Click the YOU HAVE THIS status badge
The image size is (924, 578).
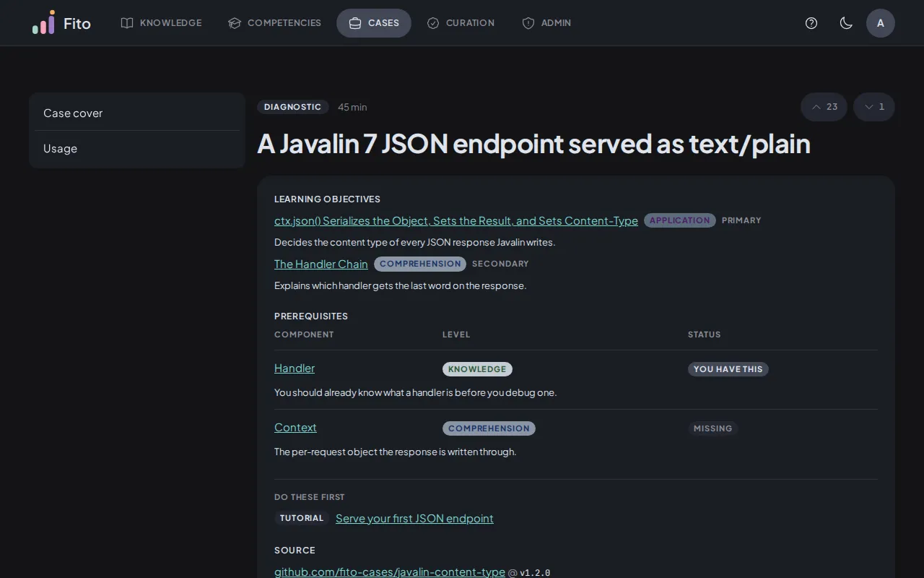pyautogui.click(x=728, y=369)
